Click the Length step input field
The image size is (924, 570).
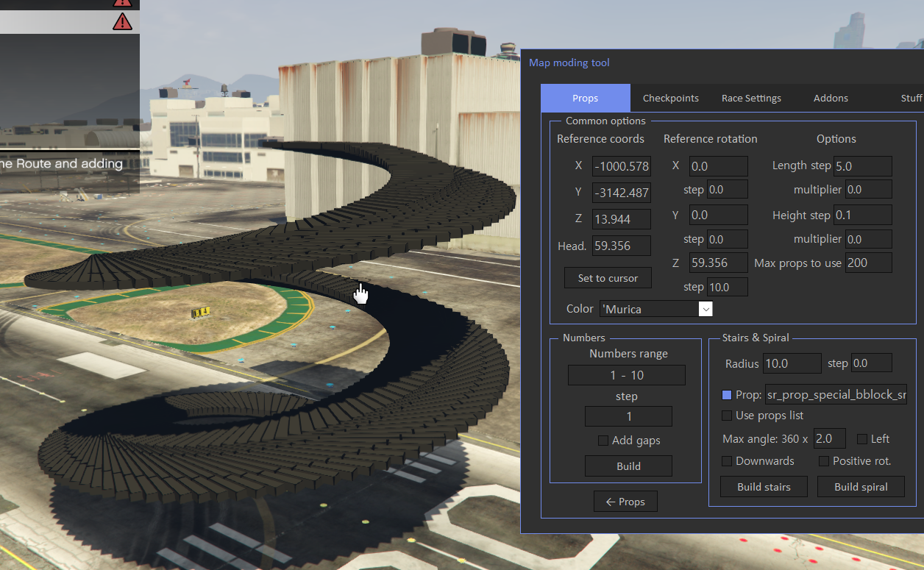click(863, 166)
